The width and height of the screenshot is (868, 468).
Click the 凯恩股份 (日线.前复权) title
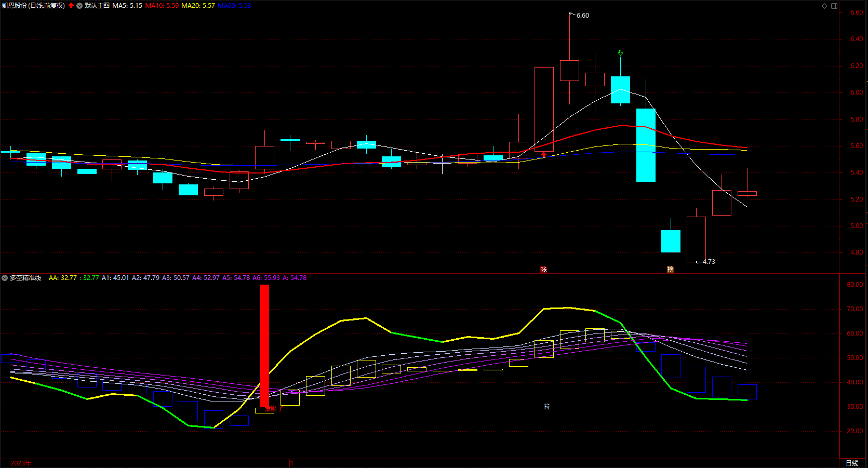pyautogui.click(x=33, y=6)
